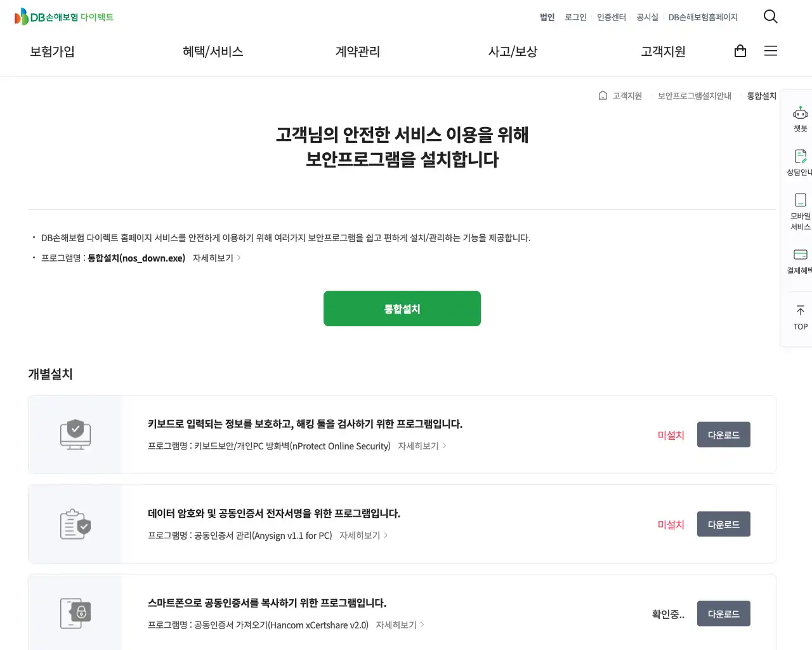Viewport: 812px width, 650px height.
Task: Open the search magnifier icon
Action: (770, 17)
